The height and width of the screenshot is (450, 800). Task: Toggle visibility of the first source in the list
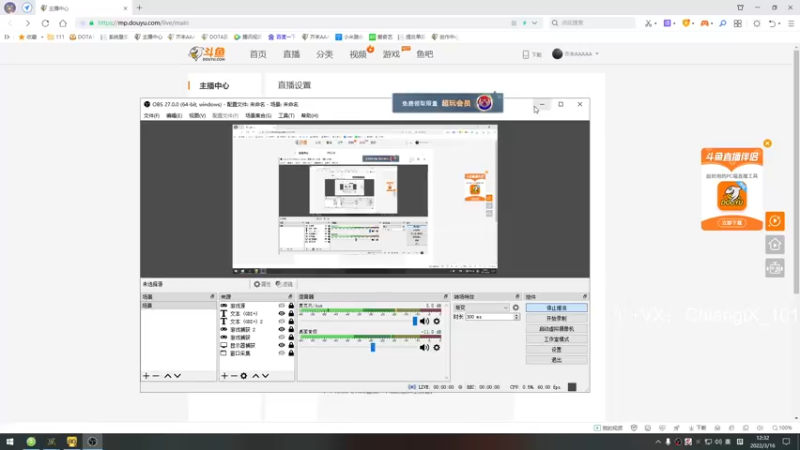click(x=282, y=306)
